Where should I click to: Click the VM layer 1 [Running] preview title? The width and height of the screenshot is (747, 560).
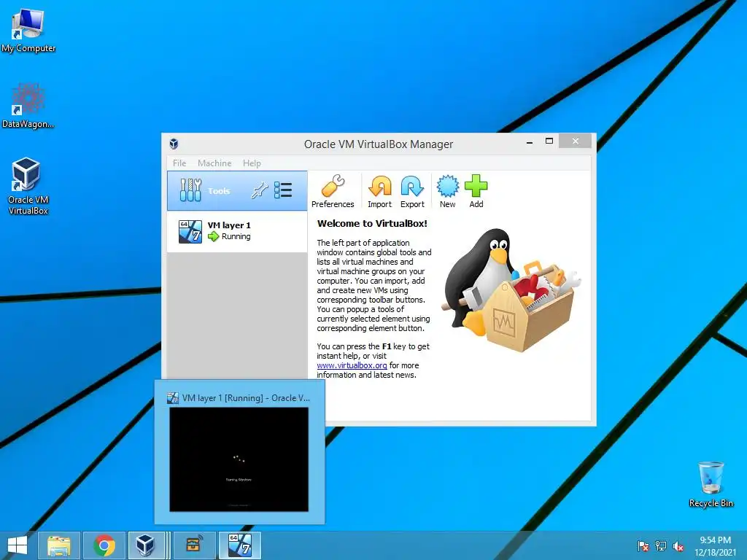point(246,398)
